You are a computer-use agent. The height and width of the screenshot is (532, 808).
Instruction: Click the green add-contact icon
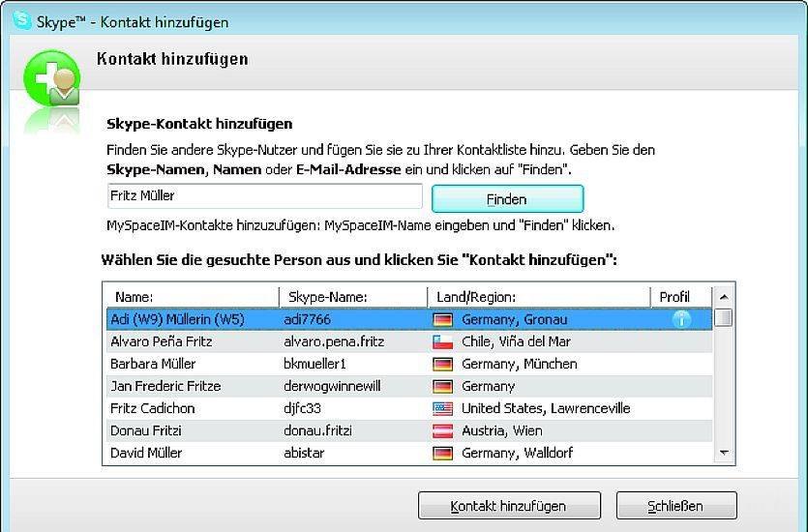tap(51, 78)
